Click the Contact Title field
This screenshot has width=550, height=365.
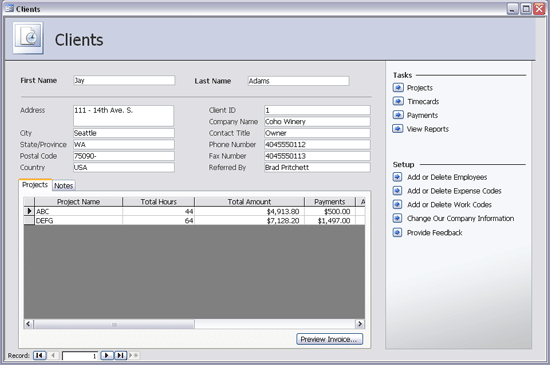[317, 133]
